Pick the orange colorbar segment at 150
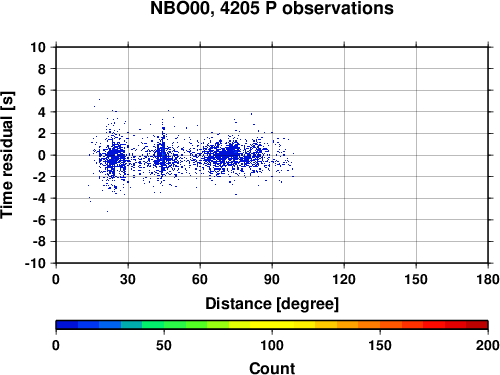The width and height of the screenshot is (500, 375). (x=391, y=325)
